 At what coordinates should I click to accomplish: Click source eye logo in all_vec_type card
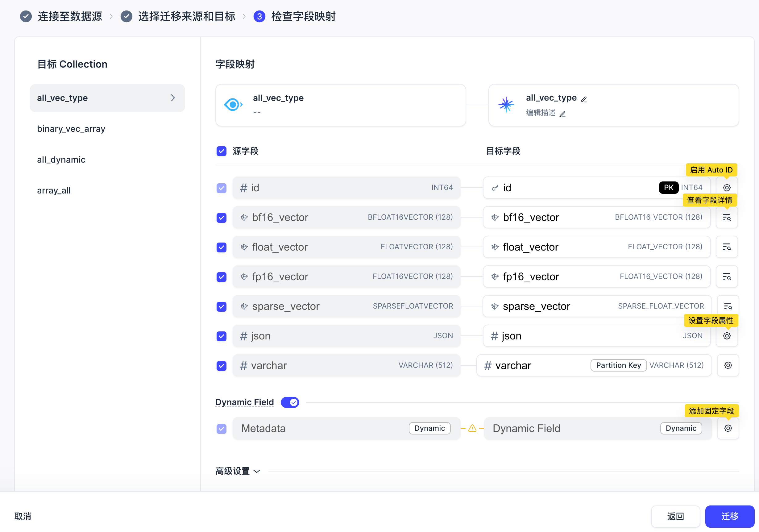coord(233,105)
